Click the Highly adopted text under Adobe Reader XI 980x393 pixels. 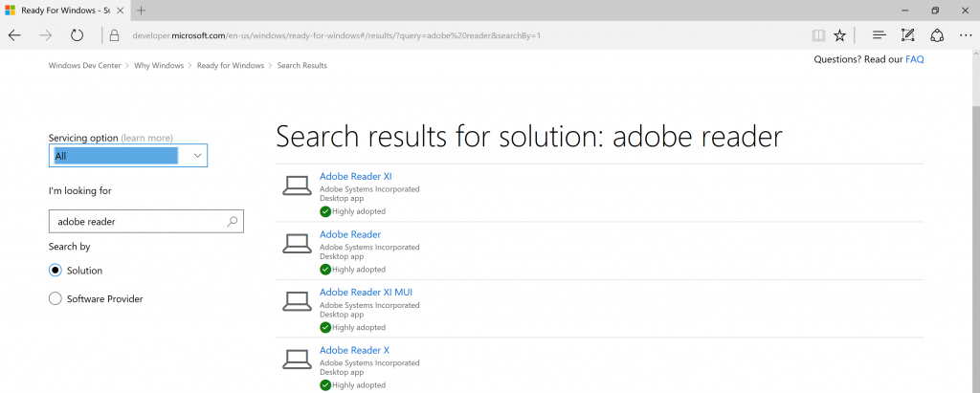(359, 211)
